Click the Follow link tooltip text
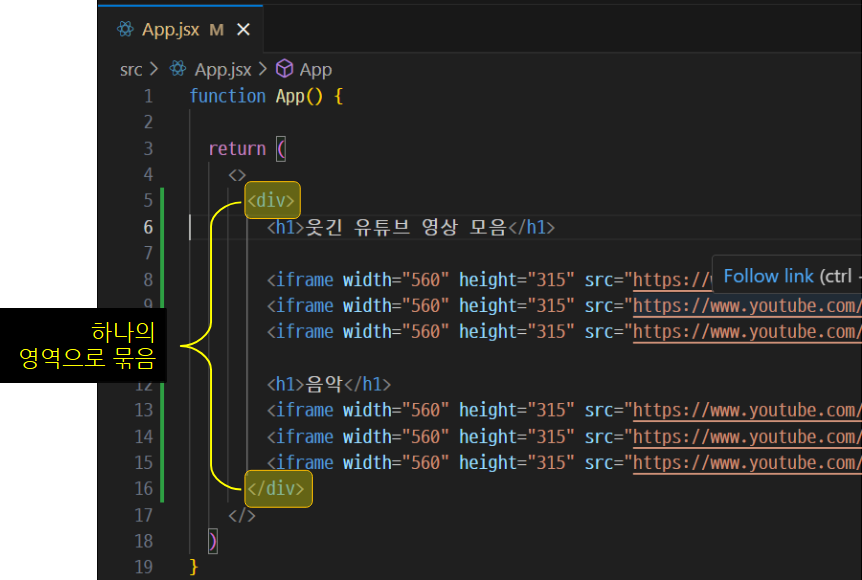862x580 pixels. click(x=768, y=276)
